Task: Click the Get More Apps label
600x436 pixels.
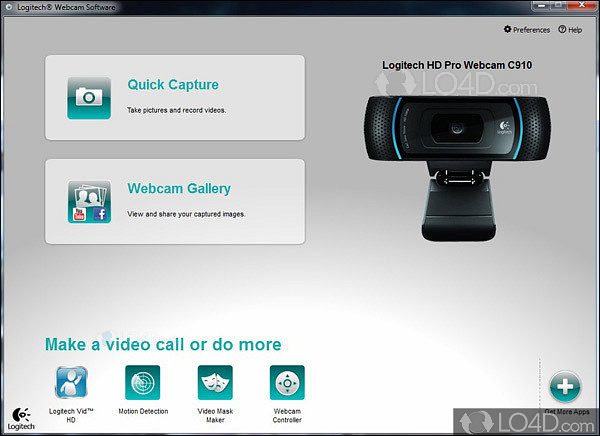Action: coord(568,411)
